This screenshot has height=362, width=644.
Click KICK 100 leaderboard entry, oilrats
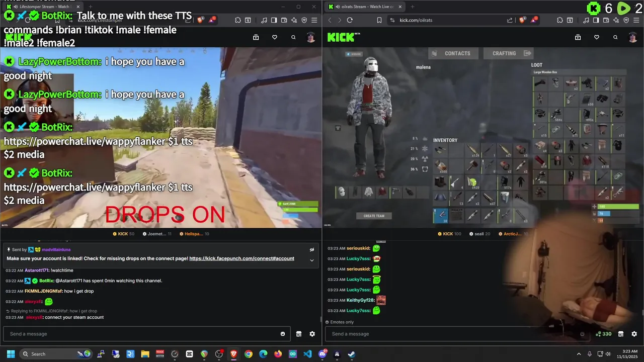tap(449, 234)
